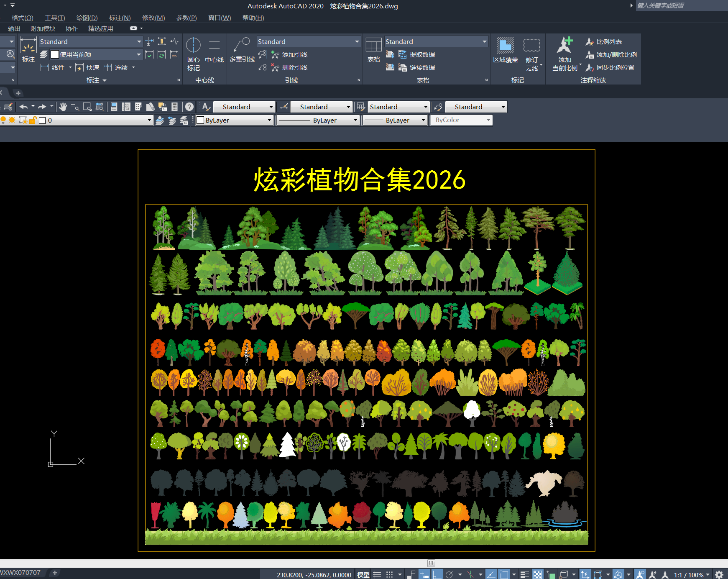Switch to the 模型 model tab
728x579 pixels.
(x=363, y=574)
